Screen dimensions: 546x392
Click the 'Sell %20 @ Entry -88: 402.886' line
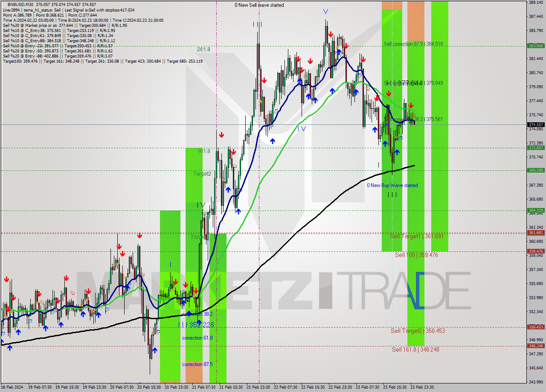[58, 56]
